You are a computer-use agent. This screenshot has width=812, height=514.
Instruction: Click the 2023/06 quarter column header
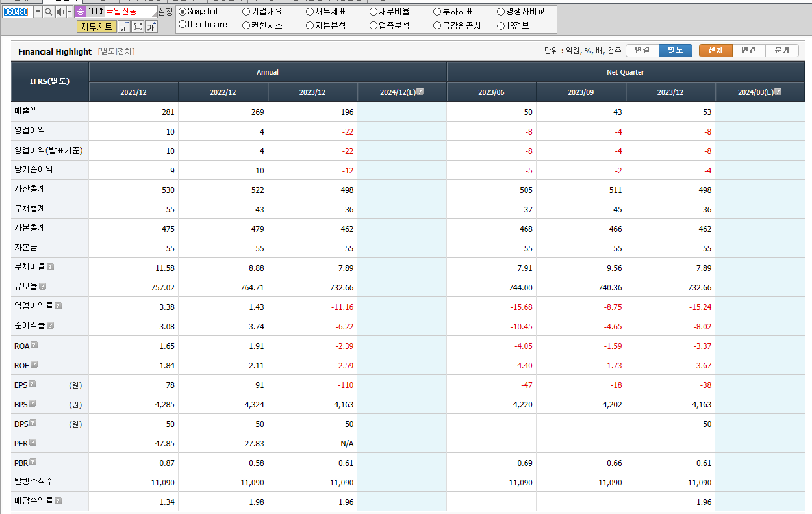pyautogui.click(x=492, y=92)
